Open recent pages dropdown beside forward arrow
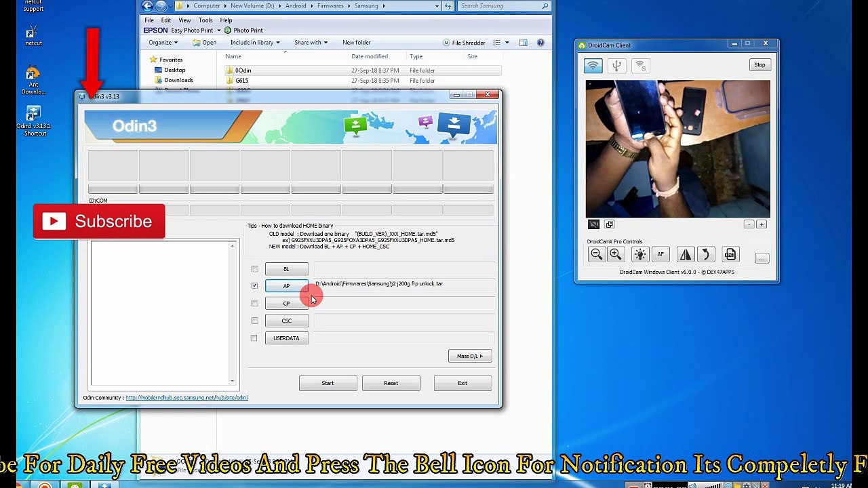Image resolution: width=868 pixels, height=488 pixels. click(171, 6)
